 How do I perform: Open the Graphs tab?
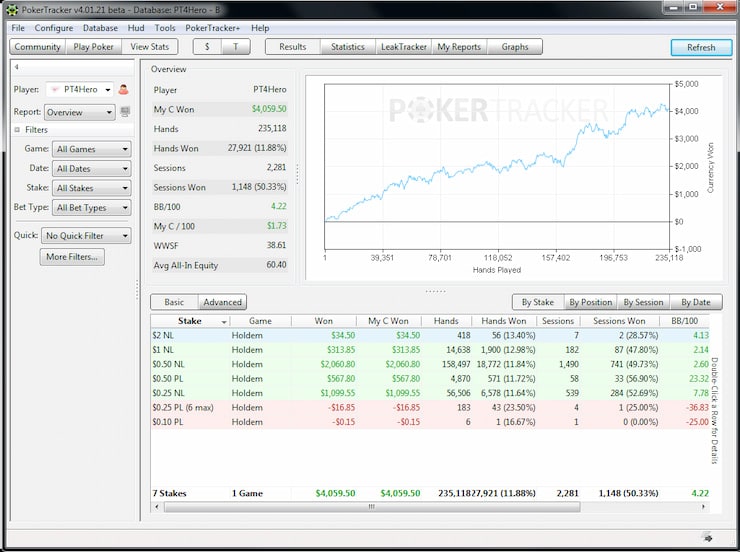515,47
